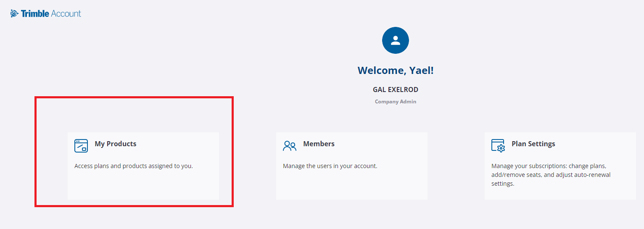Open the My Products heading link
644x229 pixels.
(116, 144)
